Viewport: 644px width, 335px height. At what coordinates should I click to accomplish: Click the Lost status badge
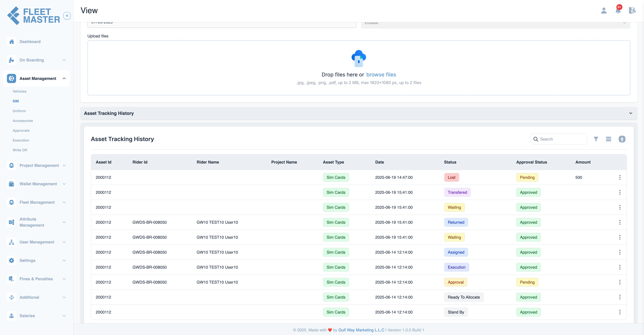pyautogui.click(x=451, y=177)
